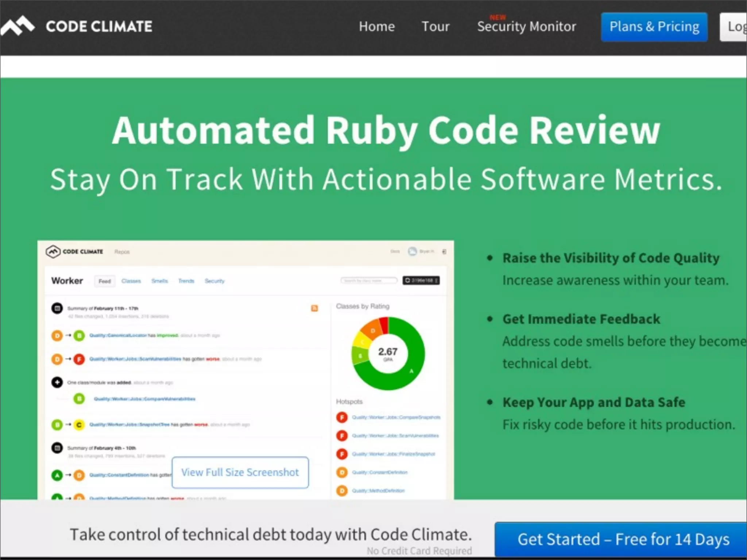Open the commit hash dropdown button
This screenshot has width=747, height=560.
click(421, 280)
